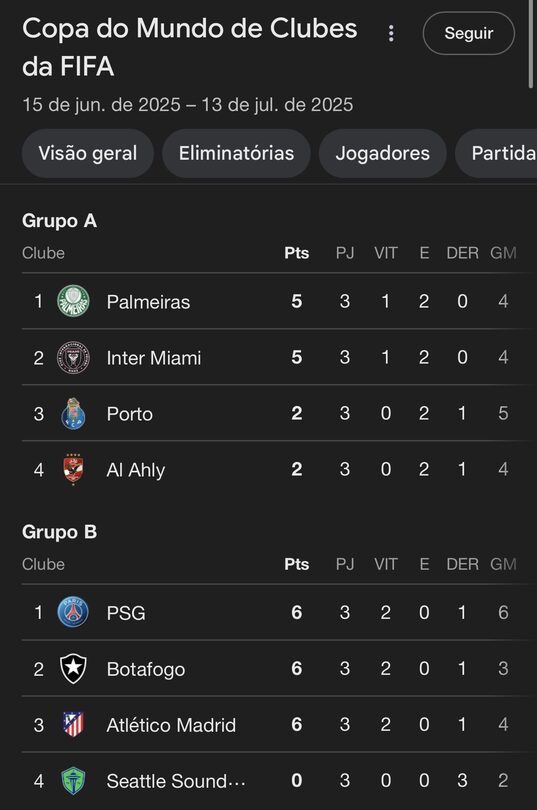Screen dimensions: 537x810
Task: Switch to the Visão geral tab
Action: [87, 153]
